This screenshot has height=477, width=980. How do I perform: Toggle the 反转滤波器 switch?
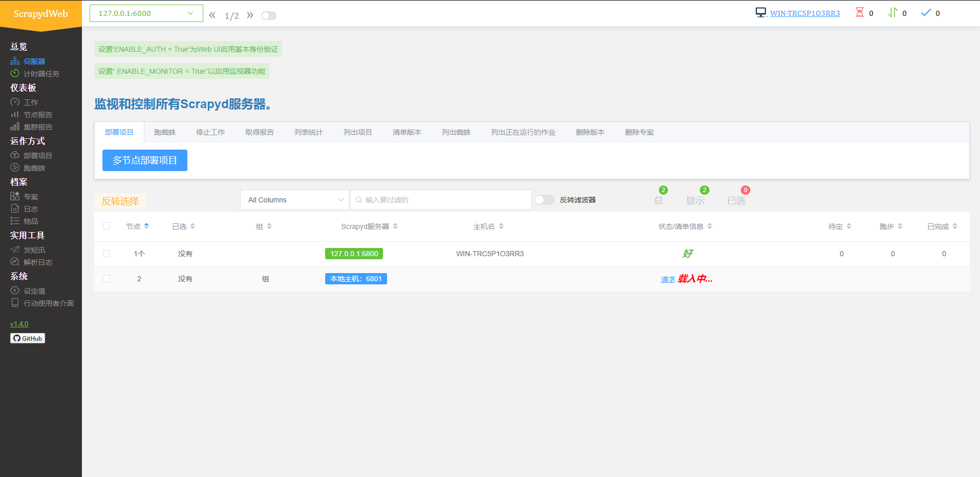544,200
